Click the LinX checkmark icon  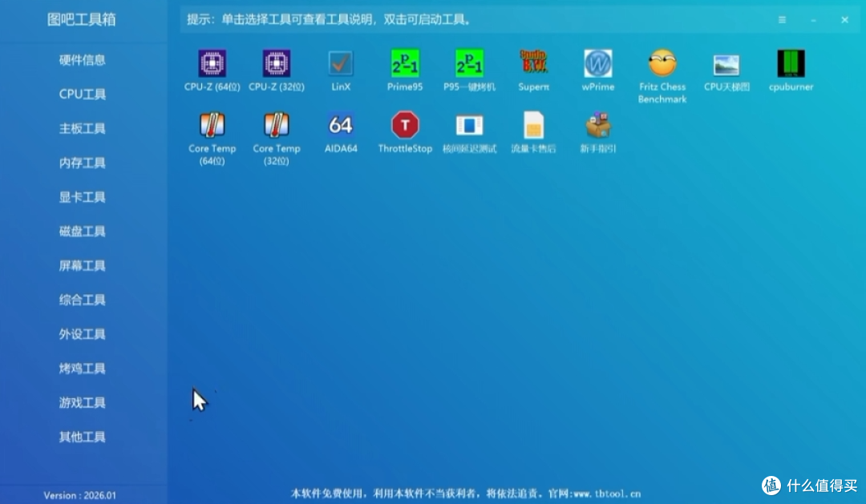click(341, 63)
